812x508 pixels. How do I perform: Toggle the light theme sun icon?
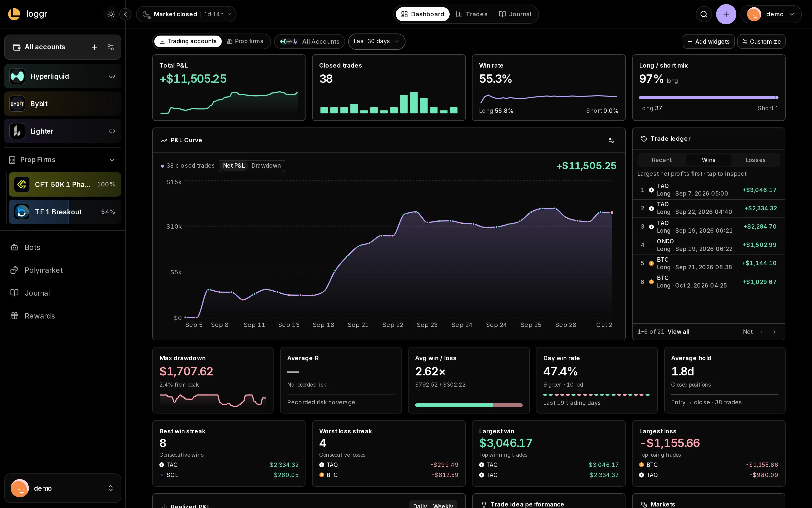point(111,14)
